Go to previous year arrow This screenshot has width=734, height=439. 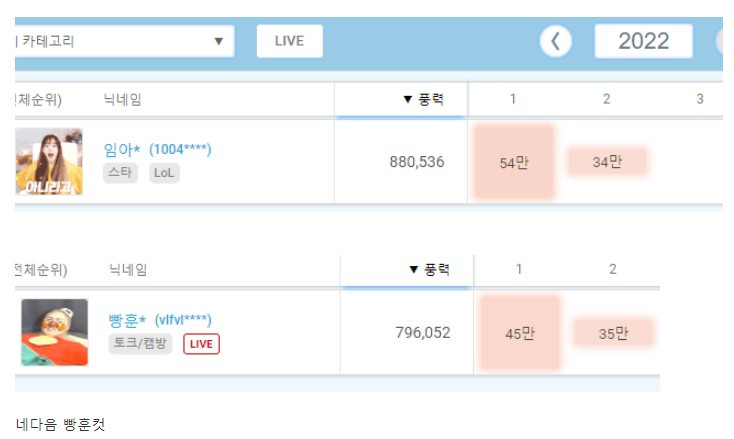coord(556,41)
